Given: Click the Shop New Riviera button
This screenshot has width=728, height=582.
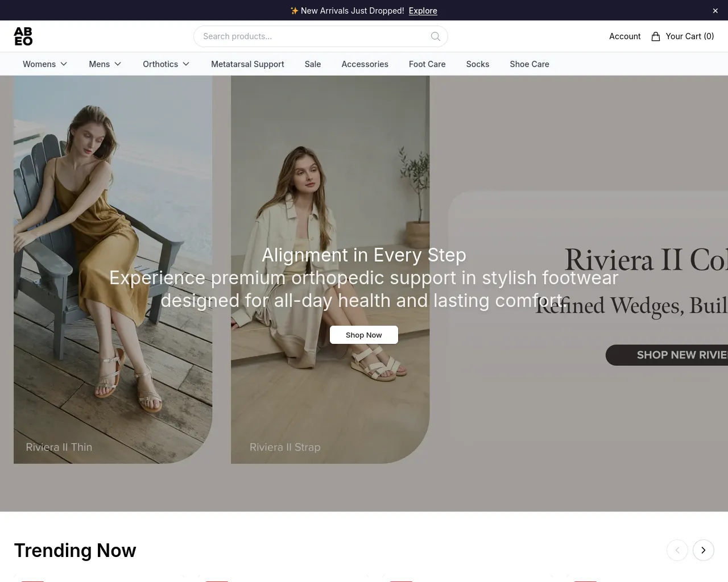Looking at the screenshot, I should (x=667, y=355).
